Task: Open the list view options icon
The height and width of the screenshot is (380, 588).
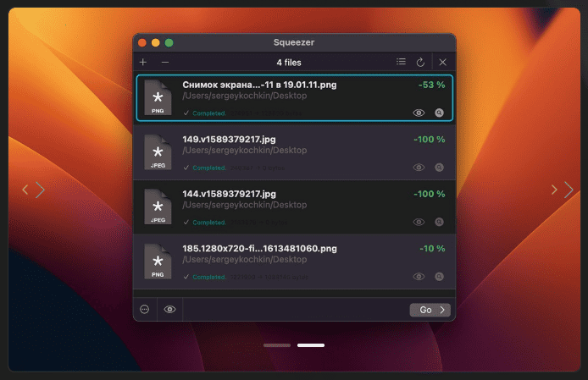Action: (x=401, y=62)
